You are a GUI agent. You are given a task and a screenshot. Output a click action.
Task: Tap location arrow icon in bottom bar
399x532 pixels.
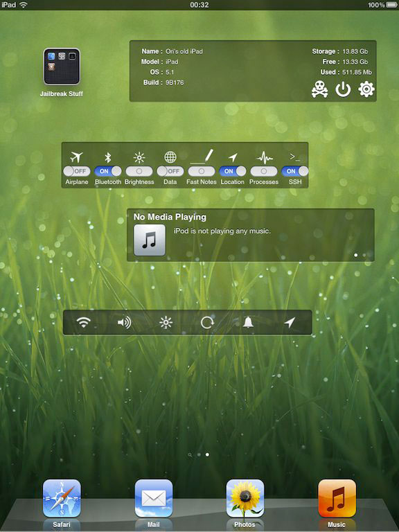click(290, 322)
